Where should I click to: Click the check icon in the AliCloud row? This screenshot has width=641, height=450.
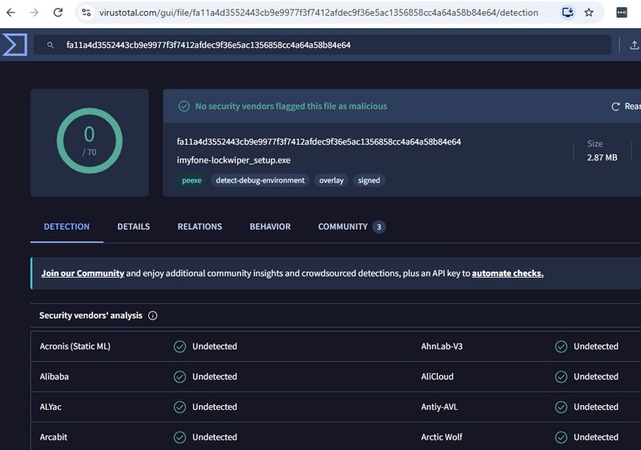tap(561, 377)
